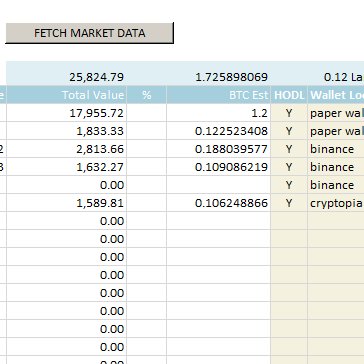Screen dimensions: 364x364
Task: Click the HODL column header
Action: coord(289,95)
